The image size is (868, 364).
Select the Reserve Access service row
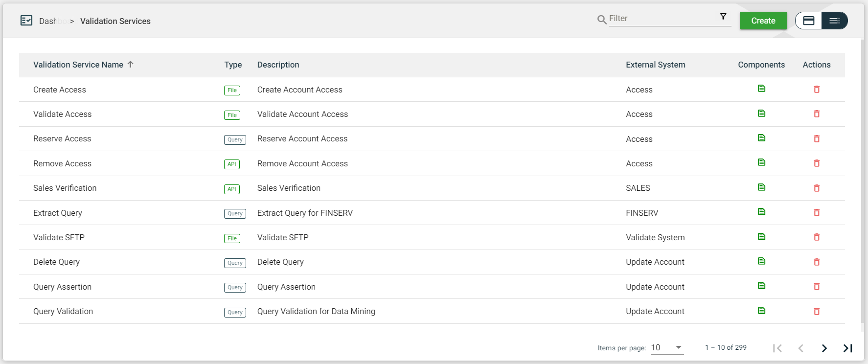click(x=62, y=139)
